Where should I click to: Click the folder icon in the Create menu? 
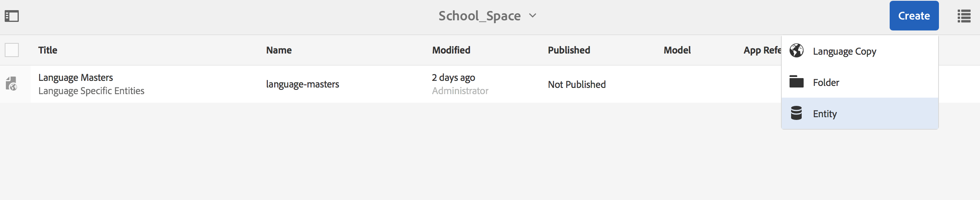click(x=796, y=82)
